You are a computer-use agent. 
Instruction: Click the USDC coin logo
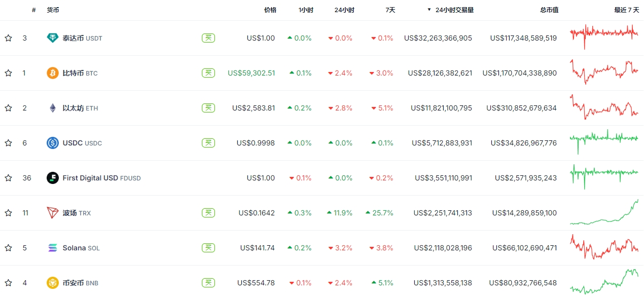click(x=53, y=143)
